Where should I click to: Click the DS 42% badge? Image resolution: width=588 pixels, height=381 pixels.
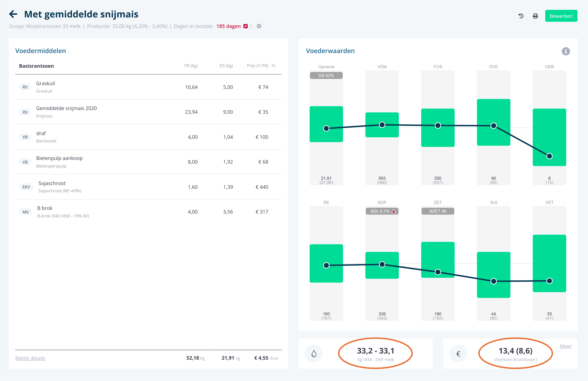click(326, 76)
